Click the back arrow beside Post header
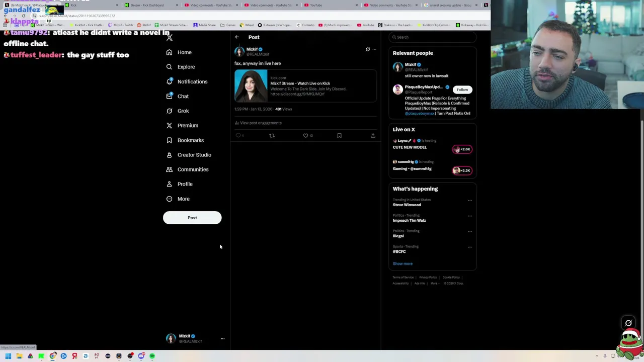644x362 pixels. click(x=237, y=37)
